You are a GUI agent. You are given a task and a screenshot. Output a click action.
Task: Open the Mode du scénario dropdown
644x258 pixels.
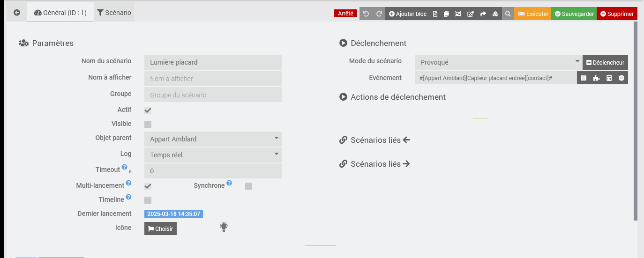(498, 62)
